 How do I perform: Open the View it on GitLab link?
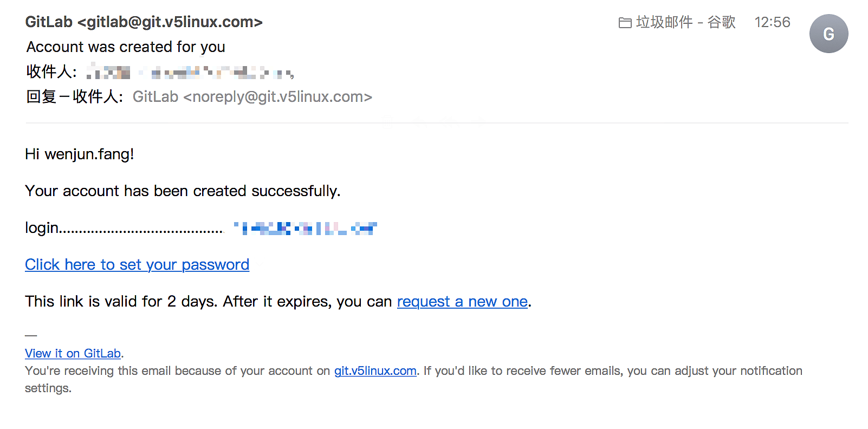pos(73,354)
